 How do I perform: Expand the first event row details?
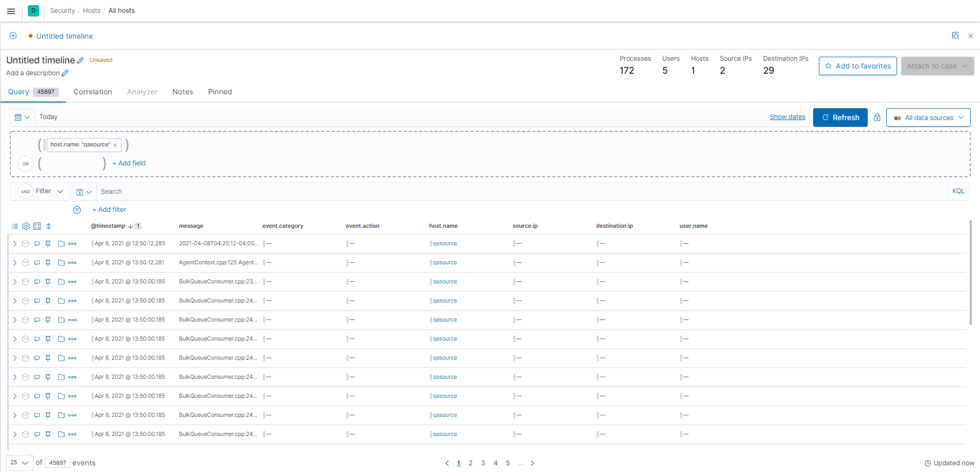click(14, 243)
